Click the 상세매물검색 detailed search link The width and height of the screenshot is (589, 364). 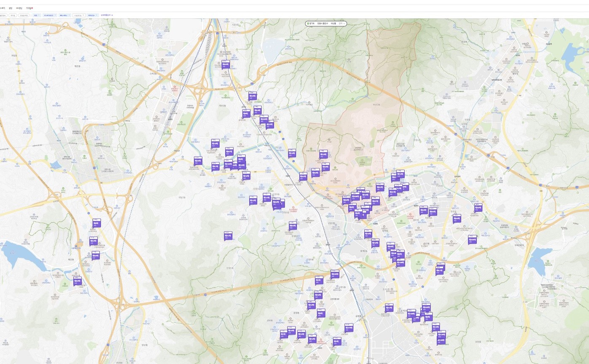coord(106,15)
